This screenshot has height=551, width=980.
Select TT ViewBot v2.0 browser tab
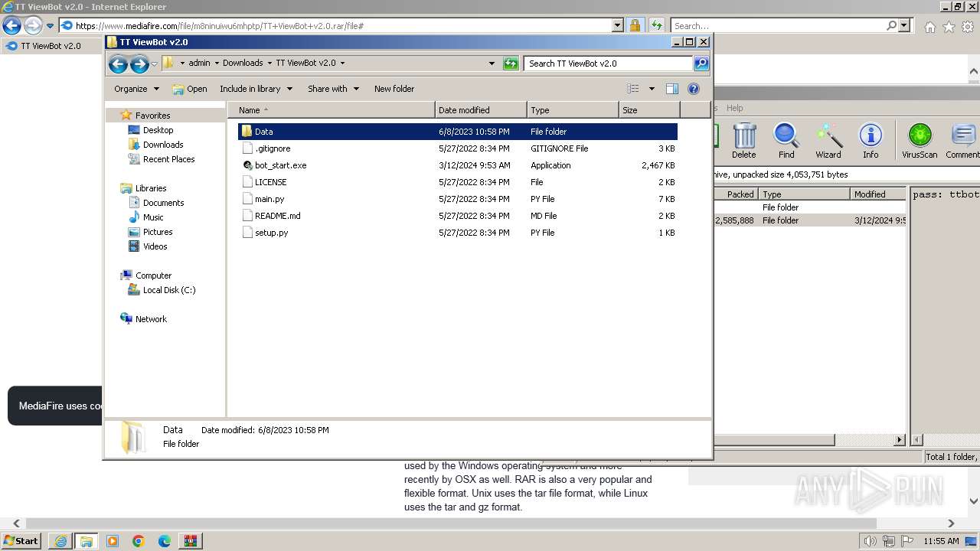pos(51,46)
